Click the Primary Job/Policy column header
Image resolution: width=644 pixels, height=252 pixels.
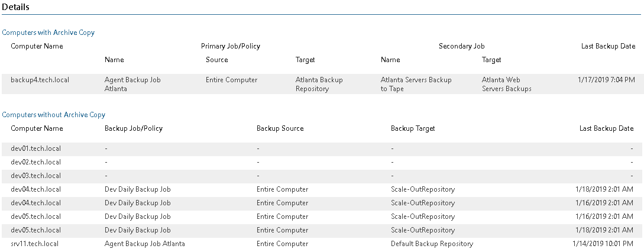[x=231, y=46]
